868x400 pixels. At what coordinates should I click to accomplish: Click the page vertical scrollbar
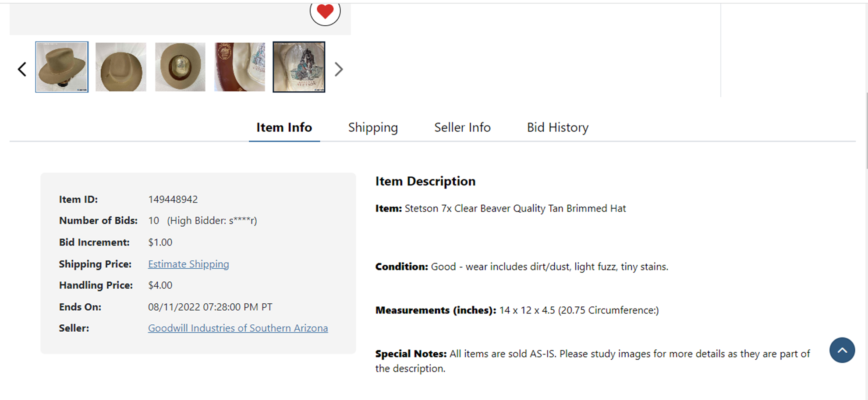click(866, 131)
